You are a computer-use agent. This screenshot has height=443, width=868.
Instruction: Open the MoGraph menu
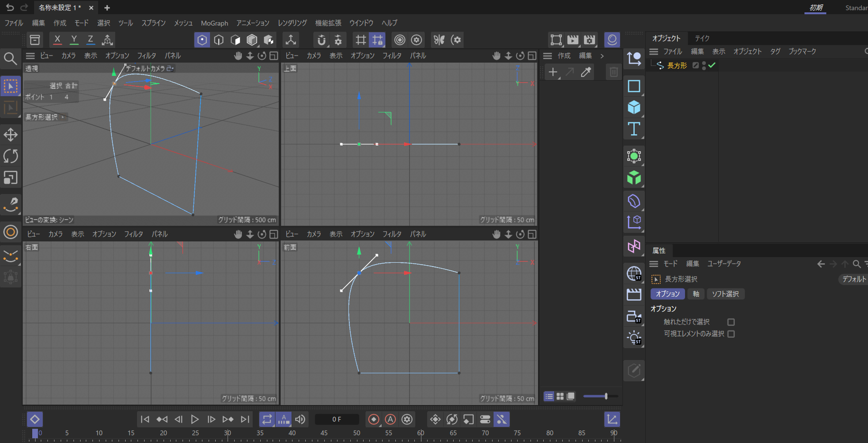(214, 23)
